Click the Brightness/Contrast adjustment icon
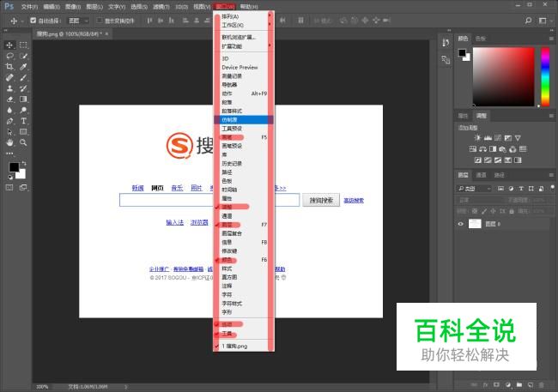558x392 pixels. 477,137
